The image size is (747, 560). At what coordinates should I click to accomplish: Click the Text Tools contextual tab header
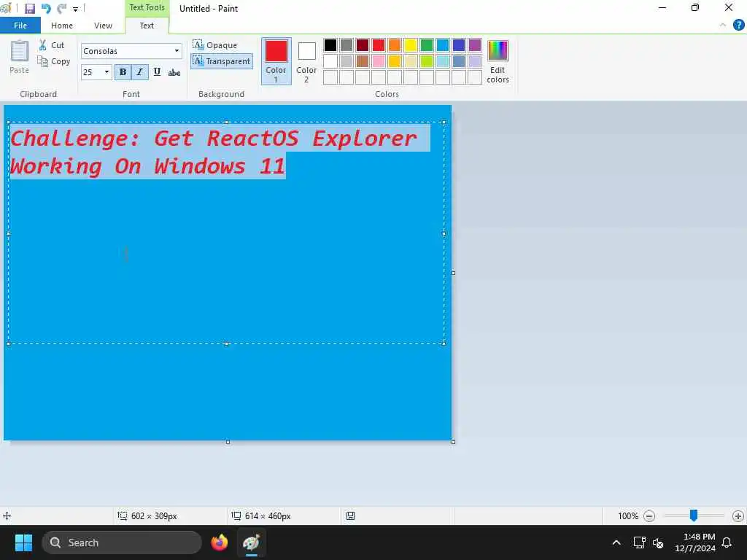tap(147, 7)
